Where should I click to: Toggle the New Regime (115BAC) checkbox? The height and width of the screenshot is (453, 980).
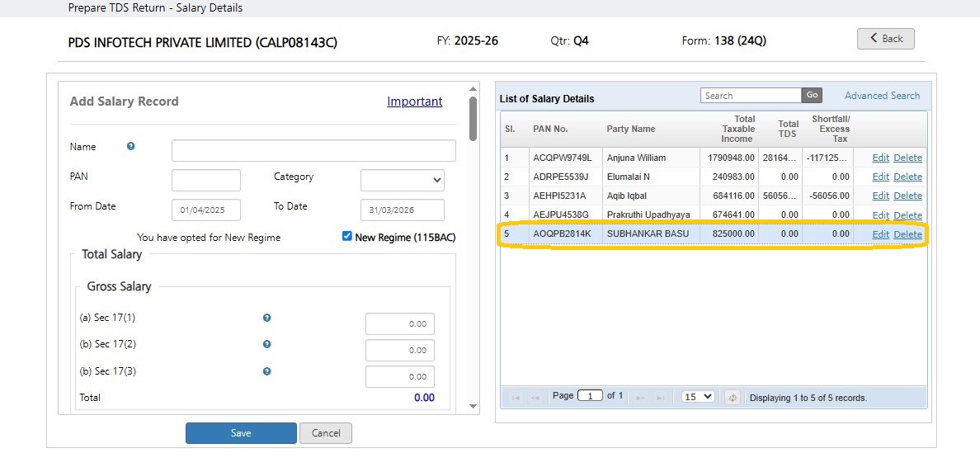pos(347,236)
